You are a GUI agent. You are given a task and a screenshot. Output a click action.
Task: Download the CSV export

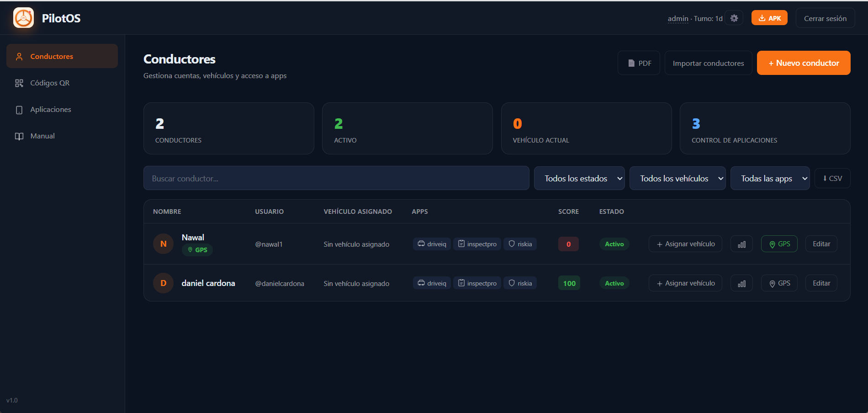[x=832, y=178]
